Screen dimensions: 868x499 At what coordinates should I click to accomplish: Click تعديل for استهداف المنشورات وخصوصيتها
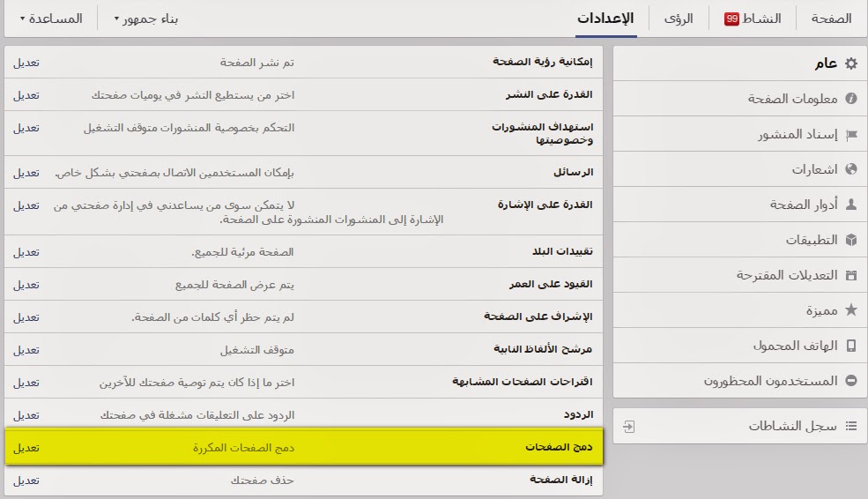[x=26, y=128]
